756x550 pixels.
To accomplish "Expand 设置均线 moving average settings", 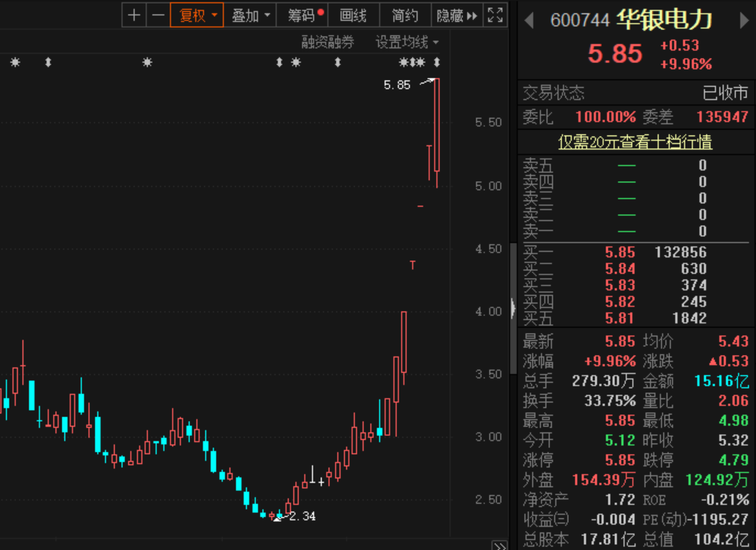I will coord(407,43).
